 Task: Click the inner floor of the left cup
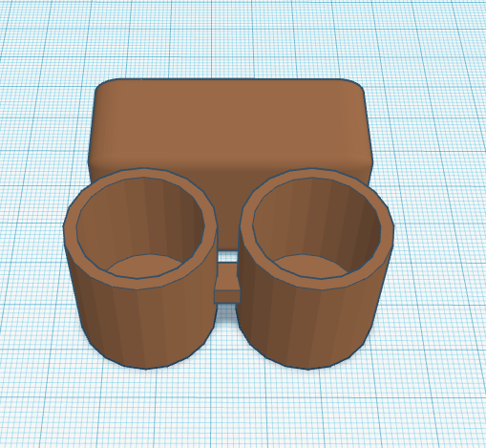click(145, 266)
